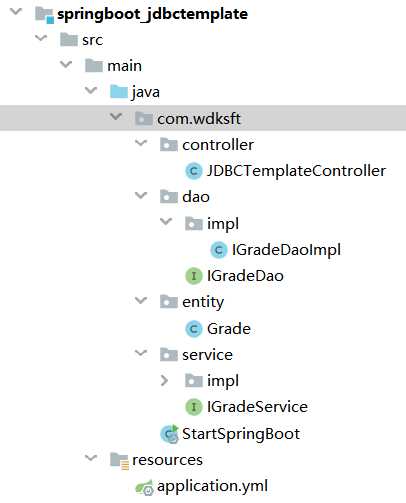Select the application.yml file name
The image size is (406, 503).
tap(212, 486)
